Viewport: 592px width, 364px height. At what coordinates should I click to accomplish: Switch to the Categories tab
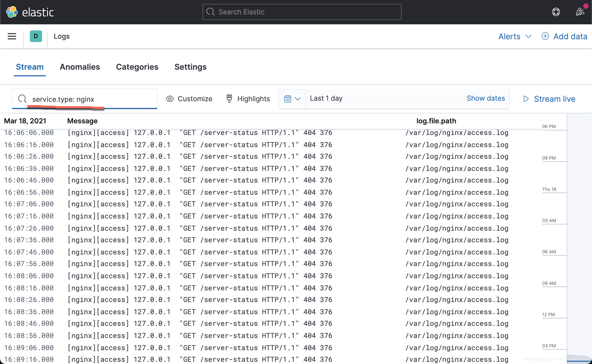(137, 67)
